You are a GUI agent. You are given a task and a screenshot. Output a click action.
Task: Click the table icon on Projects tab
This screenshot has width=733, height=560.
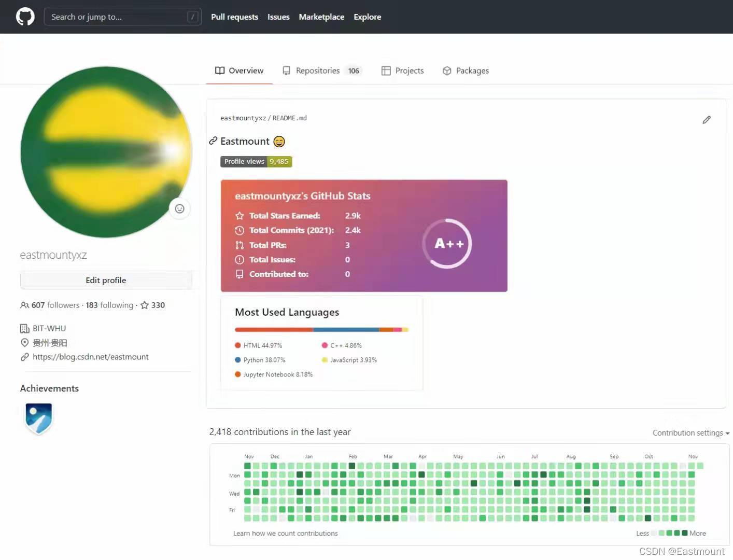[x=386, y=71]
